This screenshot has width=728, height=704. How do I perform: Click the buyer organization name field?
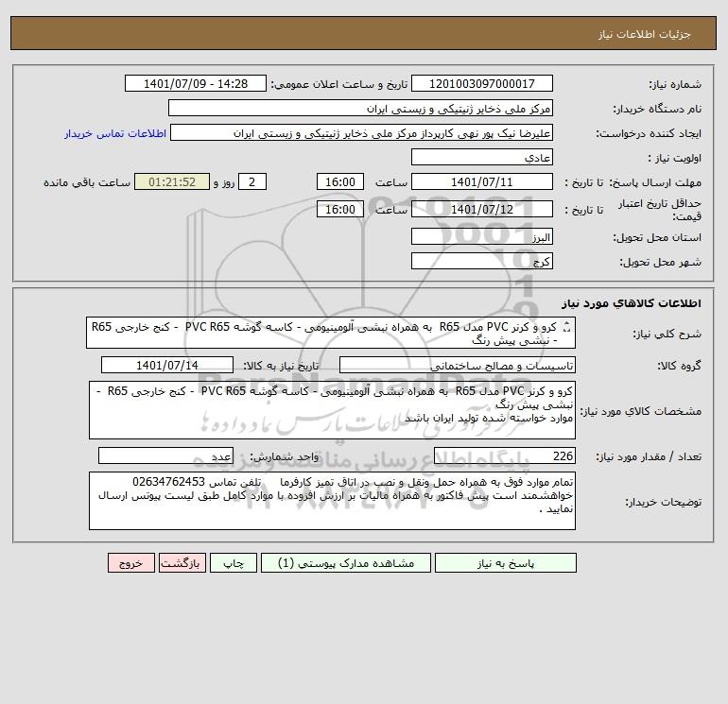(360, 108)
